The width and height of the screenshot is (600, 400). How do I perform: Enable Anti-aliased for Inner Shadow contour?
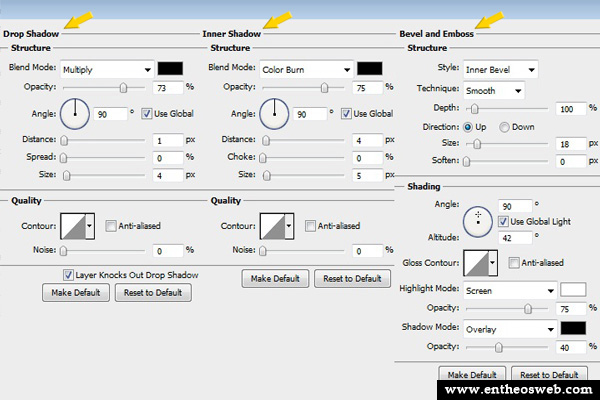coord(312,226)
